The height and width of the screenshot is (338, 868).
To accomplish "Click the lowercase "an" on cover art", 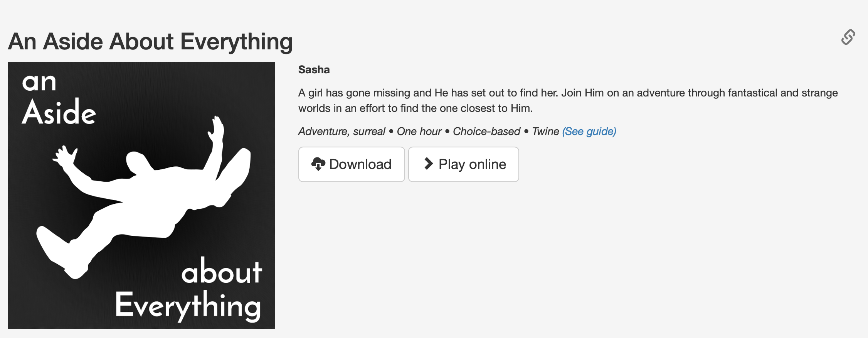I will point(39,83).
